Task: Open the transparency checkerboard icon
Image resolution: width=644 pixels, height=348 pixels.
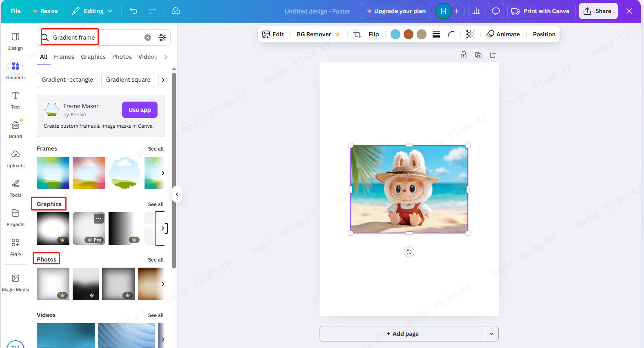Action: 470,34
